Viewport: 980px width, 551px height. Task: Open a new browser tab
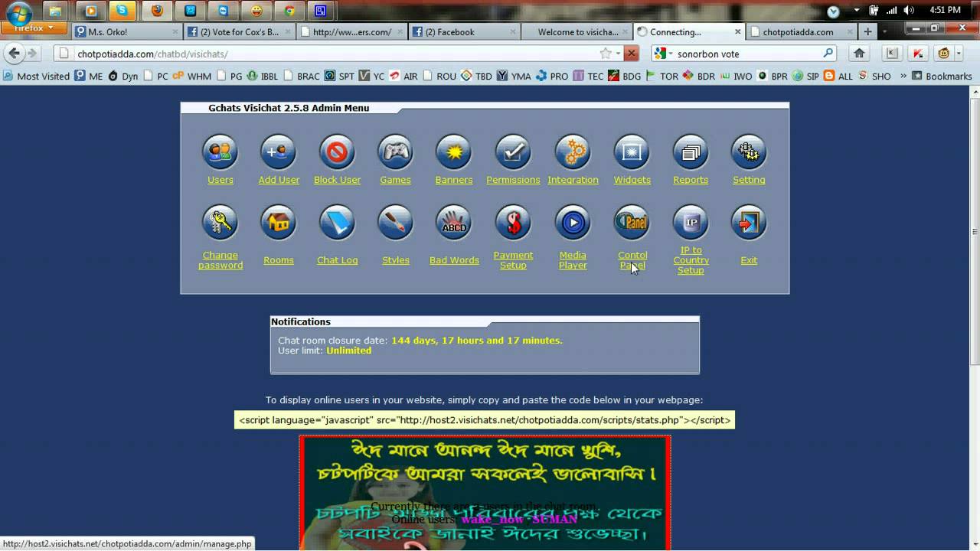867,32
